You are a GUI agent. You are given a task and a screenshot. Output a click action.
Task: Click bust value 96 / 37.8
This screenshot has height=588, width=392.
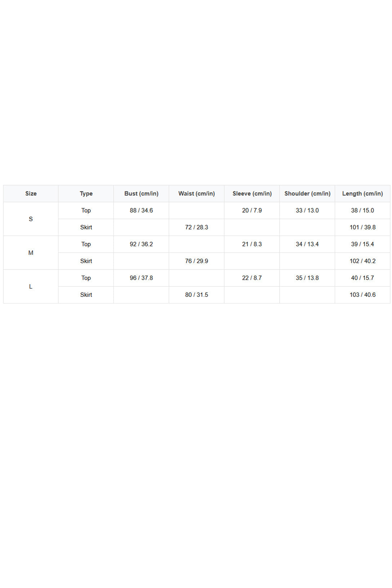(x=141, y=278)
